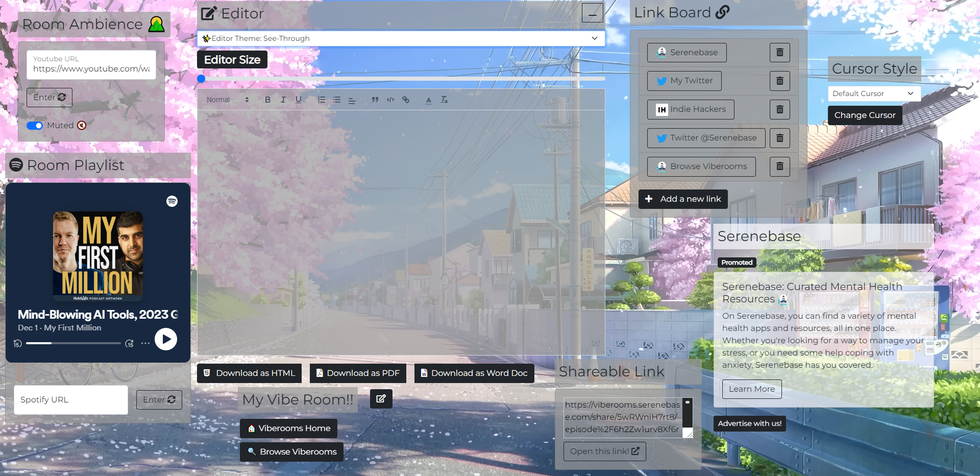Click the Spotify URL input field
This screenshot has width=980, height=476.
coord(71,400)
